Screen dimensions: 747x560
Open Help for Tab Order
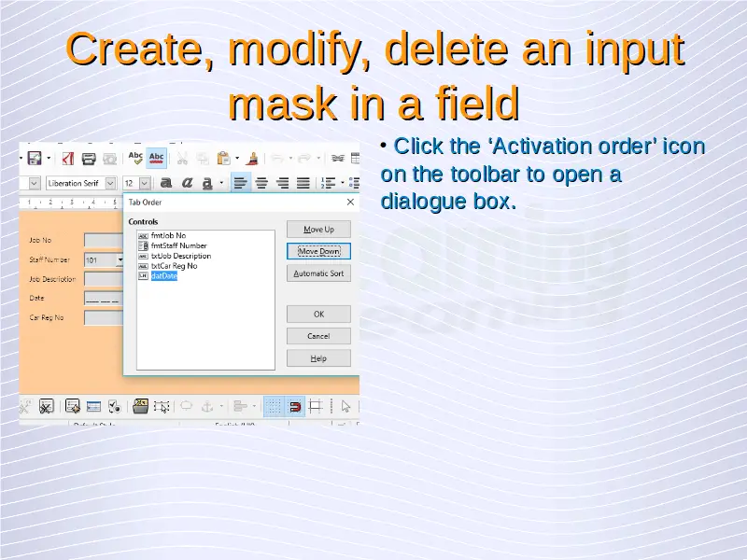[318, 358]
